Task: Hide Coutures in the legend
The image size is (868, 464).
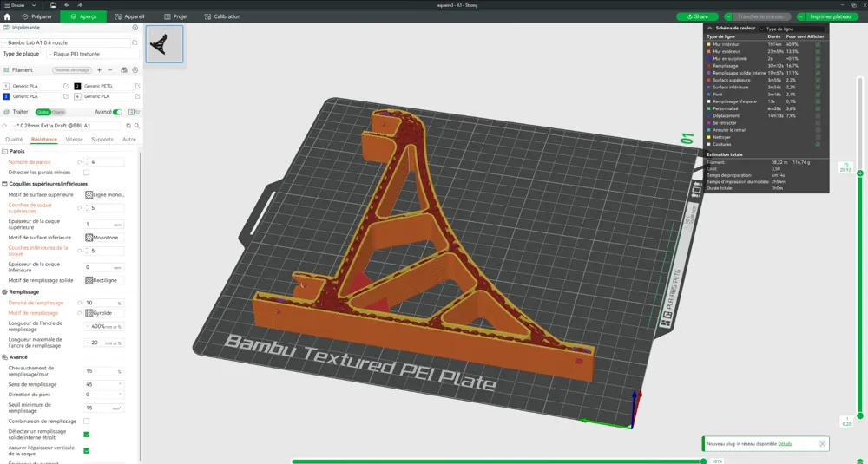Action: point(818,144)
